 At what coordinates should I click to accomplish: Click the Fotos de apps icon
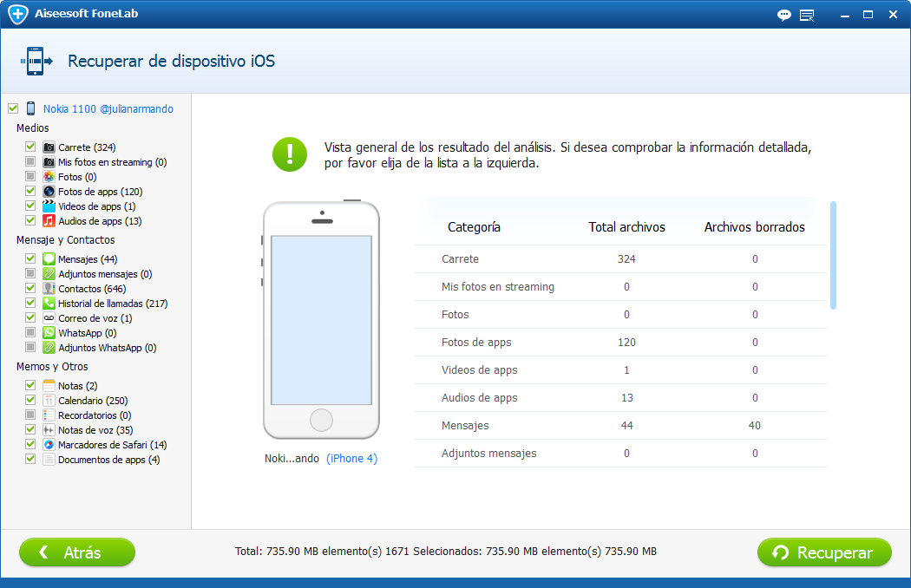[49, 191]
